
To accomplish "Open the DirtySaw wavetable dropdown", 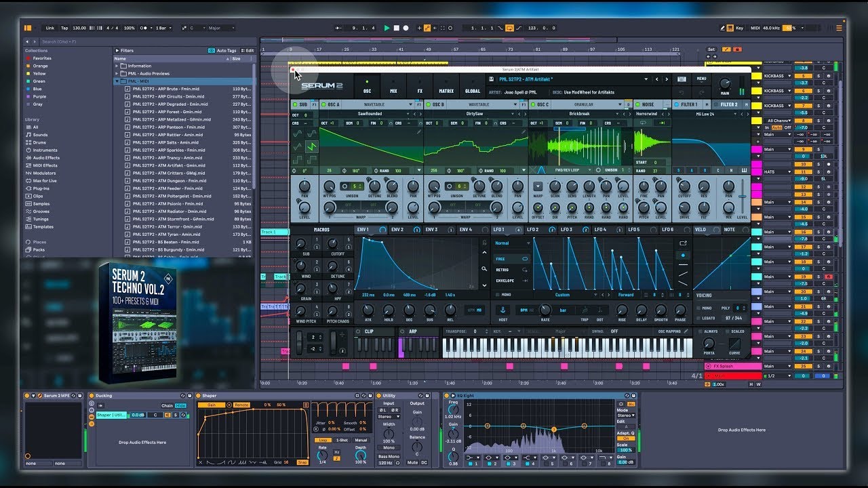I will pos(475,114).
